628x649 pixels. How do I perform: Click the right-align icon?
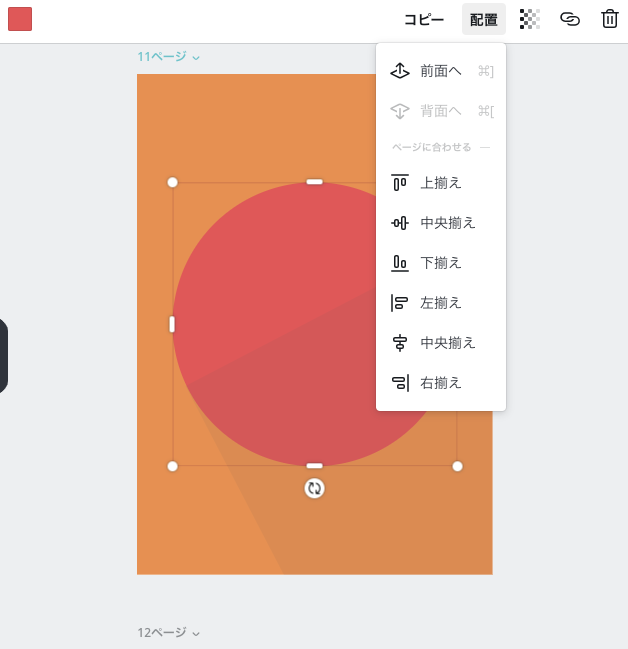400,383
